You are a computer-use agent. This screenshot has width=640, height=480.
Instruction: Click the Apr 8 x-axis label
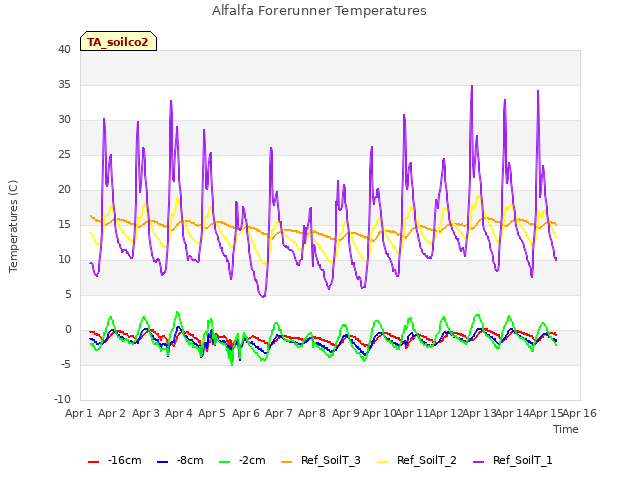tap(312, 413)
